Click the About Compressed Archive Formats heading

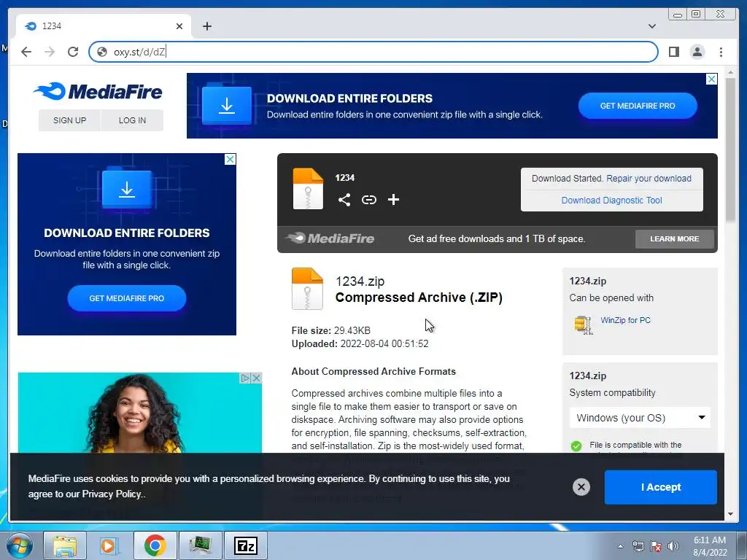[373, 371]
